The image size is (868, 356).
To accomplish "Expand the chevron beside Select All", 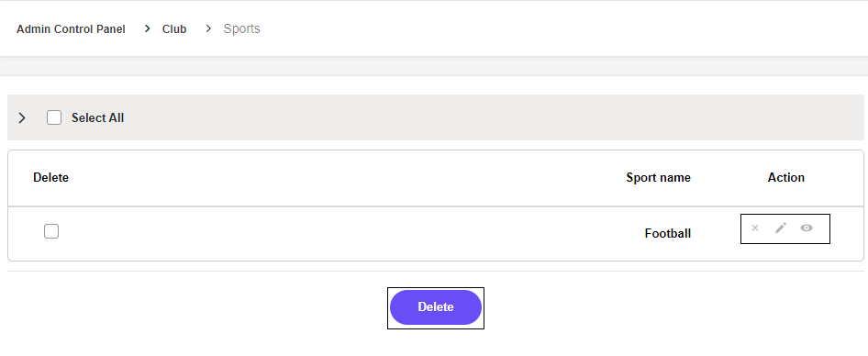I will point(22,118).
